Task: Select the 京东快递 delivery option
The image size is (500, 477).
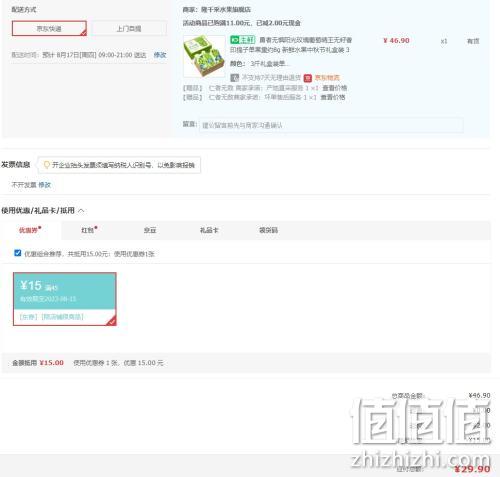Action: tap(49, 28)
